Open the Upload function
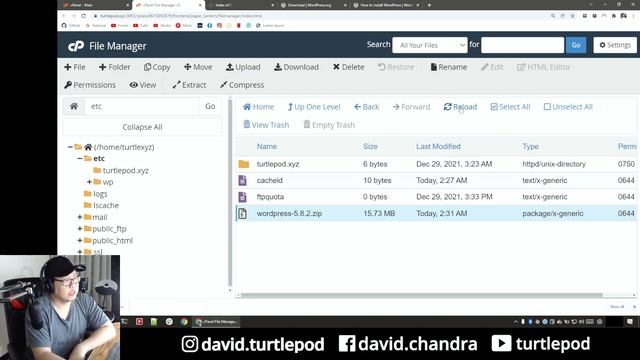Image resolution: width=640 pixels, height=360 pixels. click(x=243, y=67)
